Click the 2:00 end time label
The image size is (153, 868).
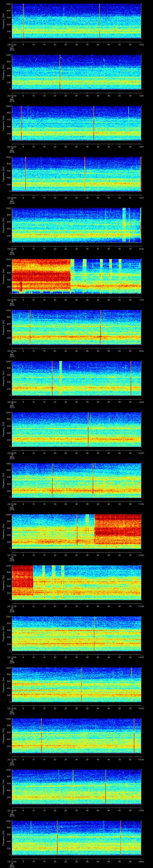coord(141,44)
